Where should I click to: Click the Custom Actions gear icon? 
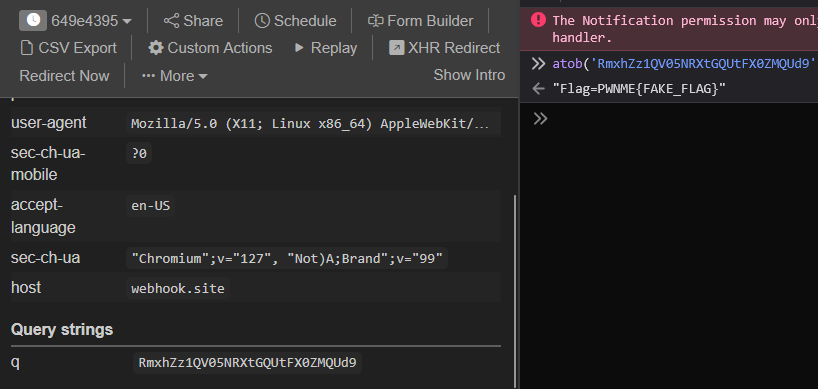(x=155, y=48)
